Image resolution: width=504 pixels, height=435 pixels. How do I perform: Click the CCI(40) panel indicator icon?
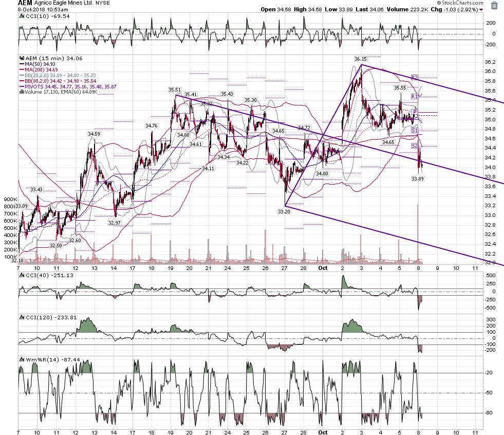click(22, 276)
